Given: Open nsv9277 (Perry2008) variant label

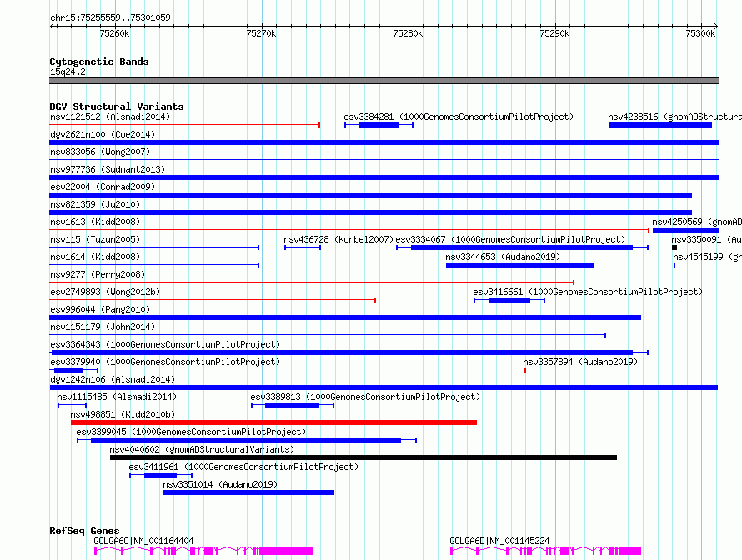Looking at the screenshot, I should coord(98,274).
